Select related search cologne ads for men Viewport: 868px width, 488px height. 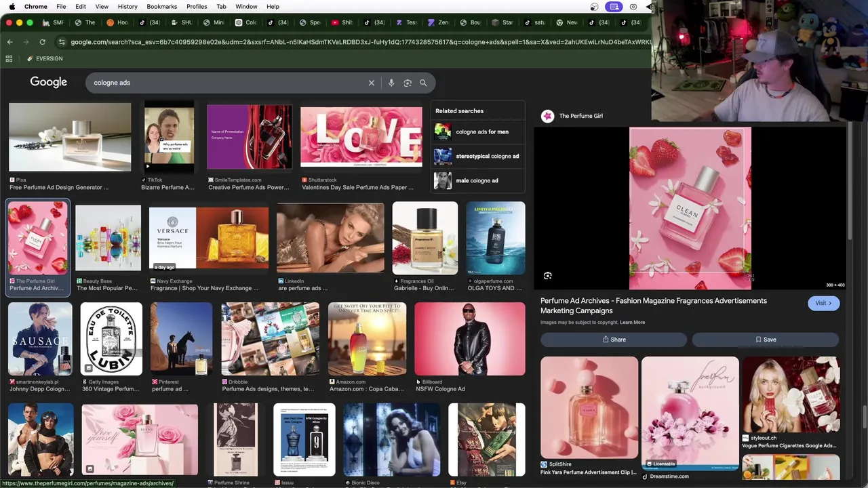point(478,131)
